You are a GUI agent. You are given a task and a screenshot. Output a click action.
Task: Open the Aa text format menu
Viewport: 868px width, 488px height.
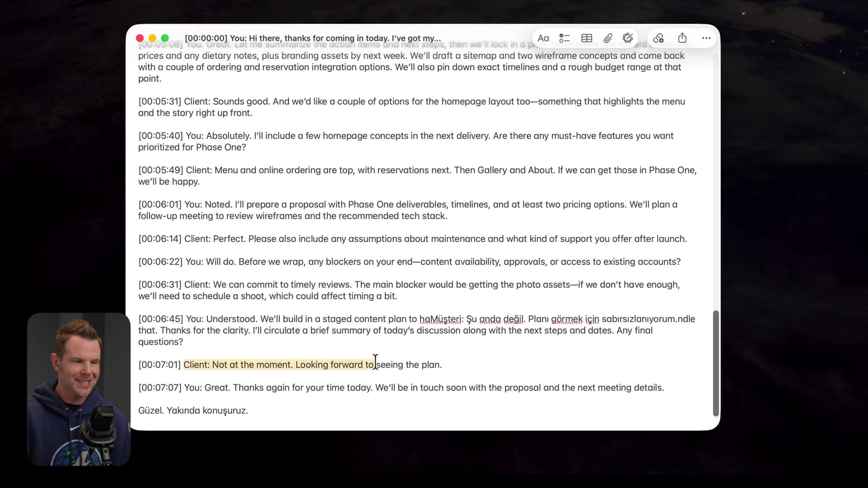(x=543, y=38)
